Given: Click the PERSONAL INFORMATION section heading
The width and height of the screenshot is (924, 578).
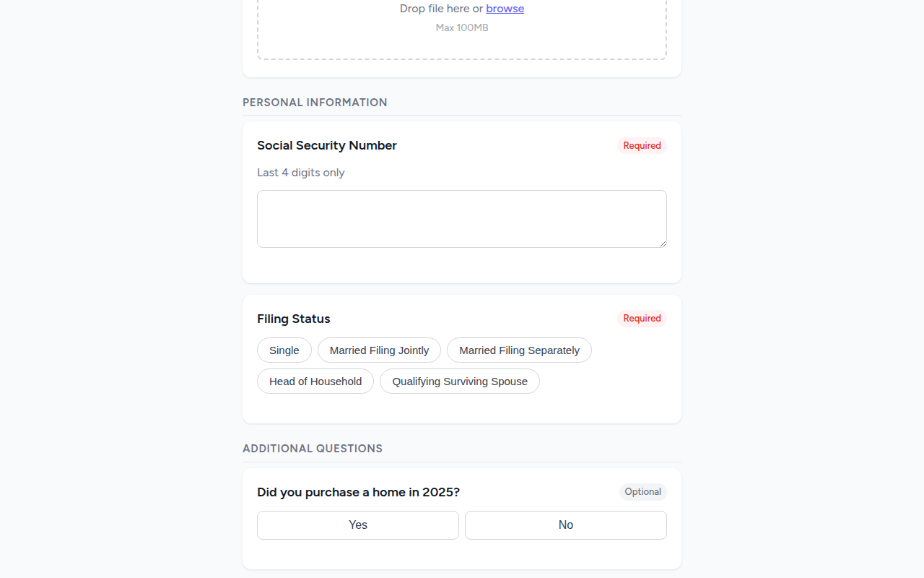Looking at the screenshot, I should [x=315, y=102].
